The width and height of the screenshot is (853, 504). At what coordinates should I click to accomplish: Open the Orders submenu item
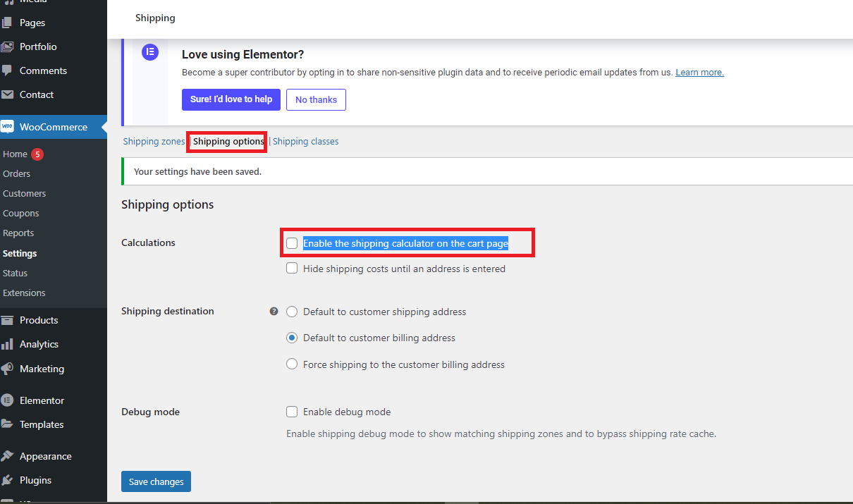16,173
